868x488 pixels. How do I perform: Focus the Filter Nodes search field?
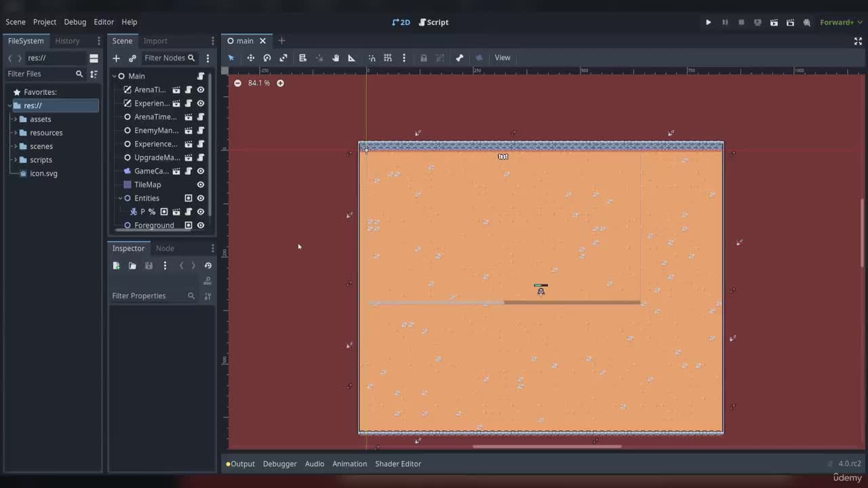[169, 58]
